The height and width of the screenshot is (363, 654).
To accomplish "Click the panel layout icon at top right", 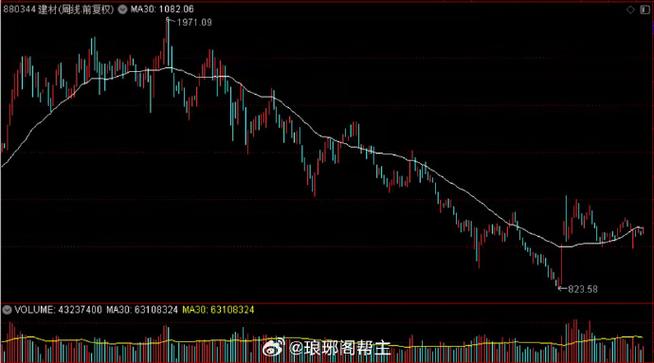I will (644, 9).
